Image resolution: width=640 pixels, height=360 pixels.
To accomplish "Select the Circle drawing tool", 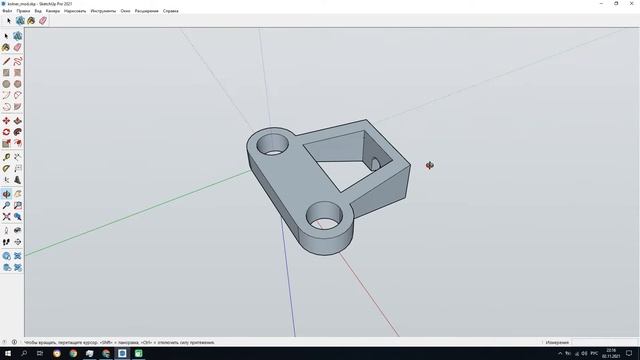I will click(6, 84).
